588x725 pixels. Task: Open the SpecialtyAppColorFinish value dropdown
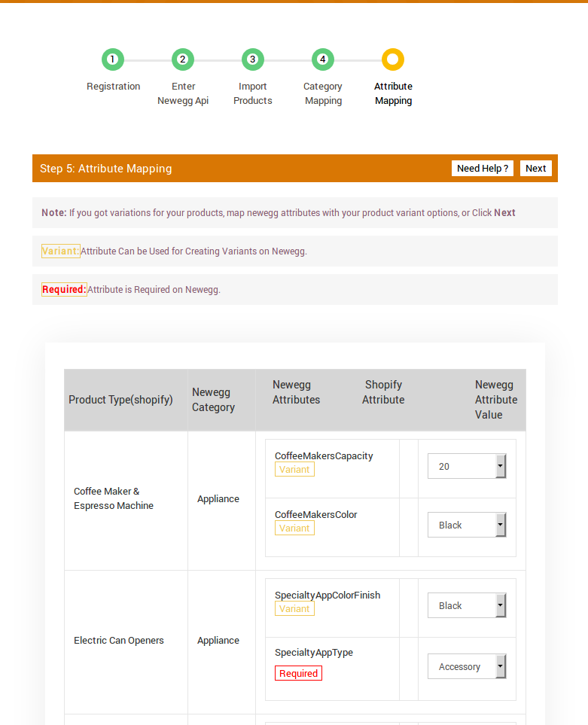[x=467, y=605]
